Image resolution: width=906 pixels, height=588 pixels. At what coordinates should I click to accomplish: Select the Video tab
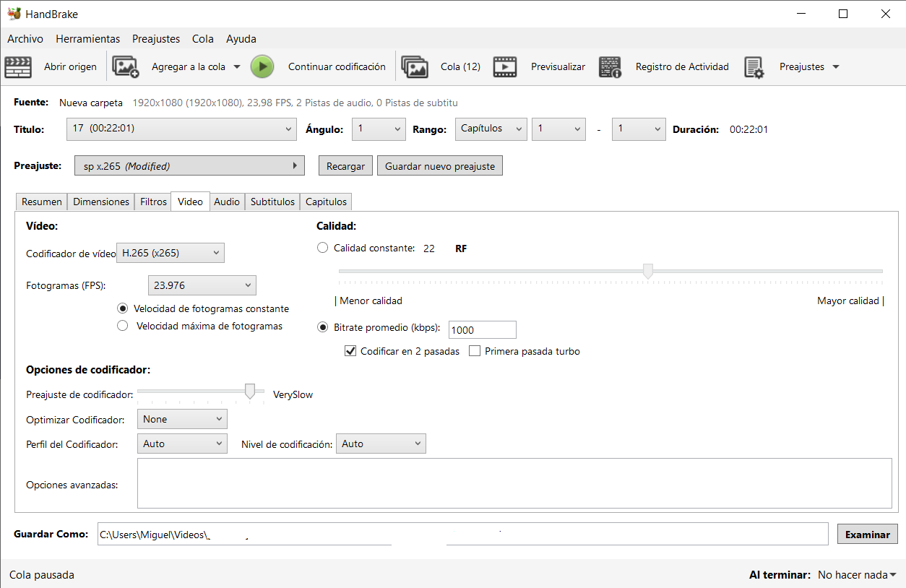click(x=190, y=202)
